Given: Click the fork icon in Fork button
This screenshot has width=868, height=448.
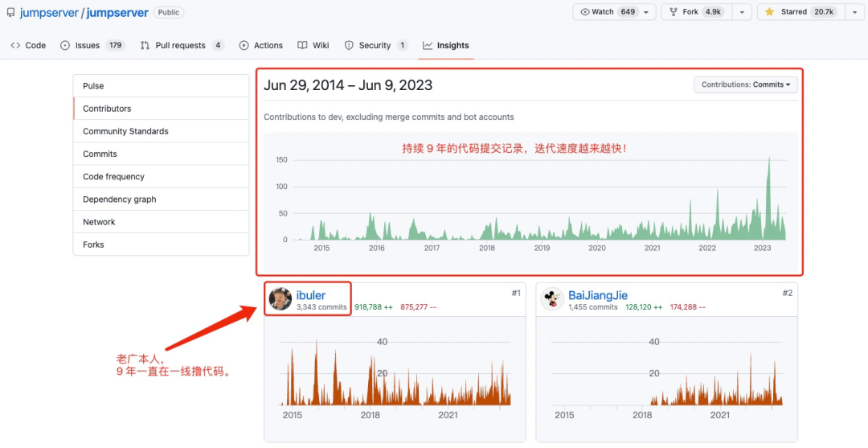Looking at the screenshot, I should point(674,11).
